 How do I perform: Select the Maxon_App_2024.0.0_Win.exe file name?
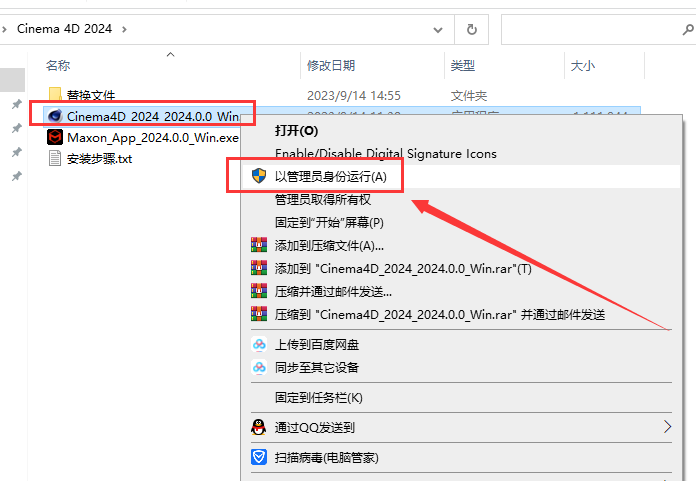pyautogui.click(x=153, y=138)
